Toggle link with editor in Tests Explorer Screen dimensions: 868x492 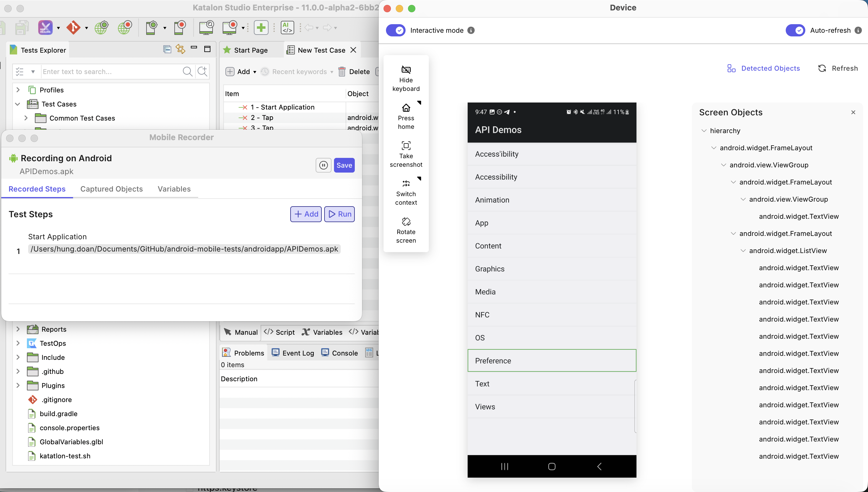(180, 49)
